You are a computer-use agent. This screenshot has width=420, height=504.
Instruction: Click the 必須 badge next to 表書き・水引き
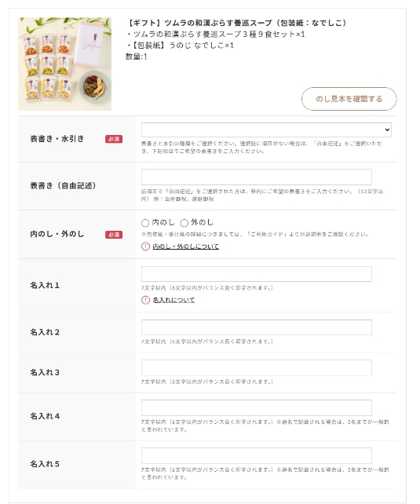[114, 139]
